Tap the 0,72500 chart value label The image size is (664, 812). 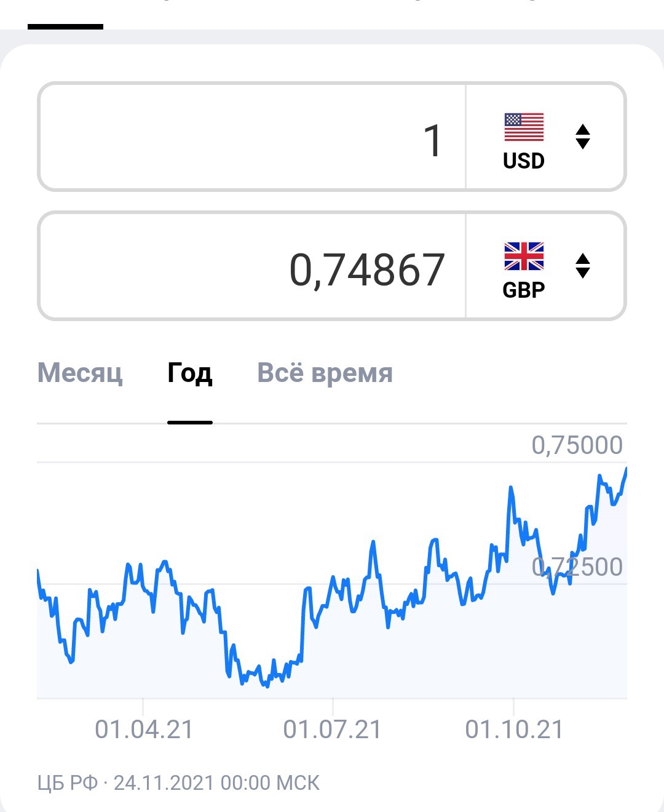tap(577, 567)
